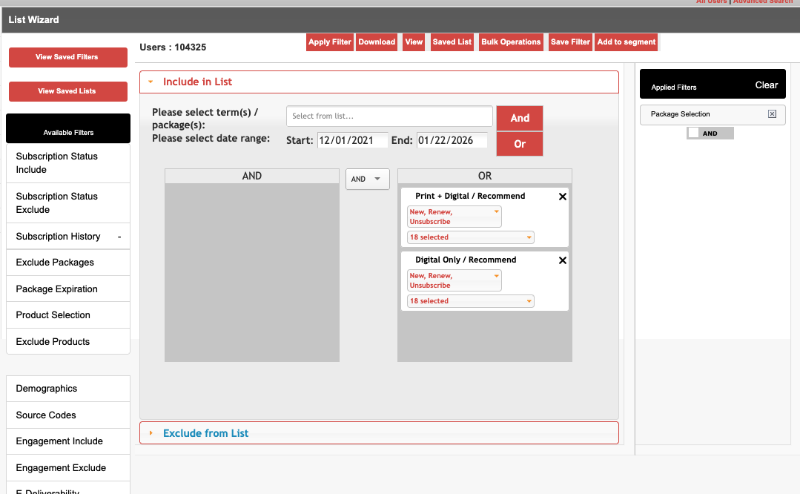Open the AND operator dropdown between boxes
Image resolution: width=800 pixels, height=494 pixels.
(x=367, y=179)
